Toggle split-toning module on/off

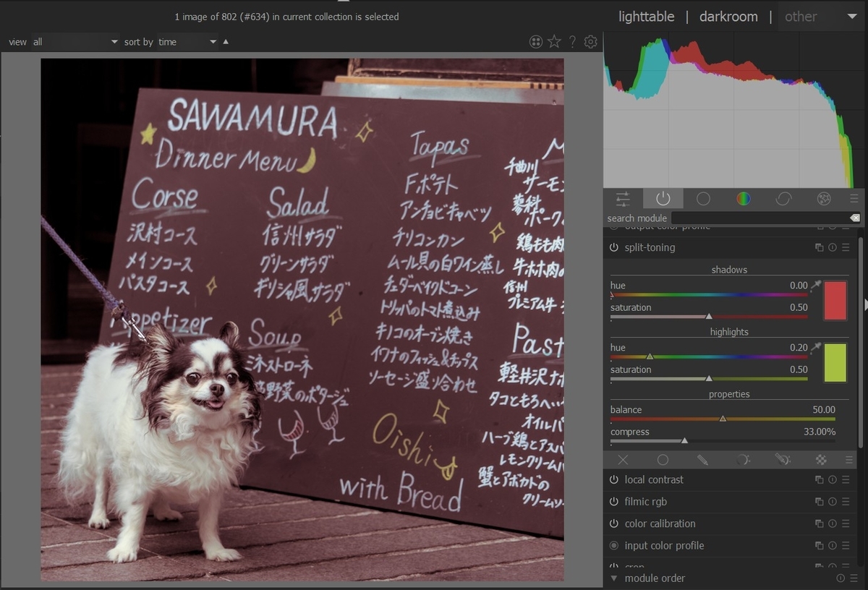614,247
